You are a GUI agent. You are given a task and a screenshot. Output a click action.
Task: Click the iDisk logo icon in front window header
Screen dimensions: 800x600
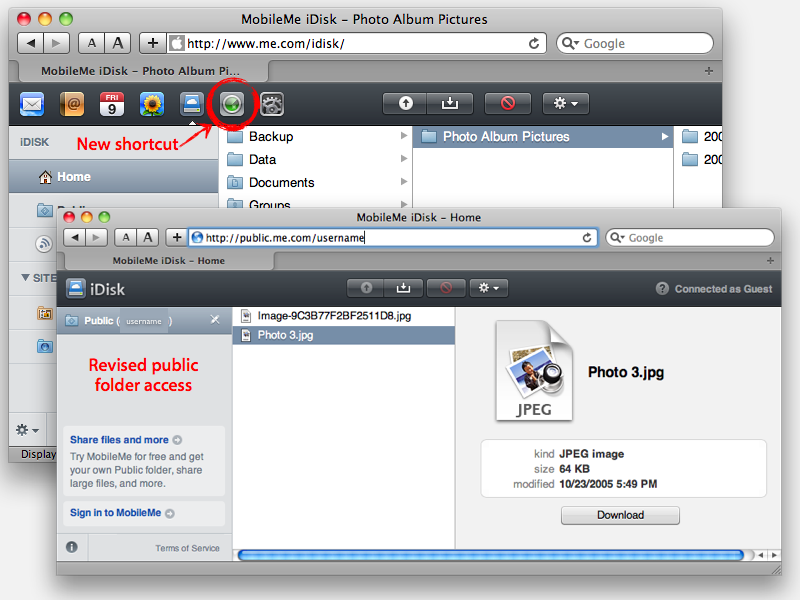click(76, 288)
